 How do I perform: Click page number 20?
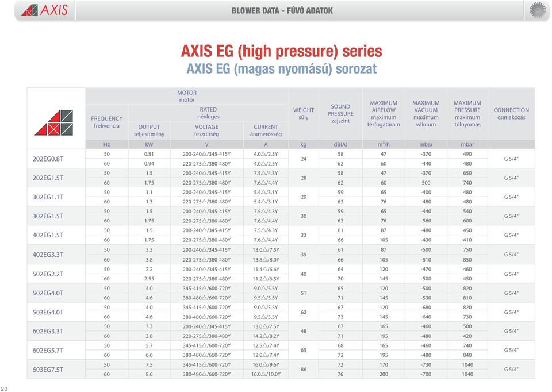tap(4, 389)
